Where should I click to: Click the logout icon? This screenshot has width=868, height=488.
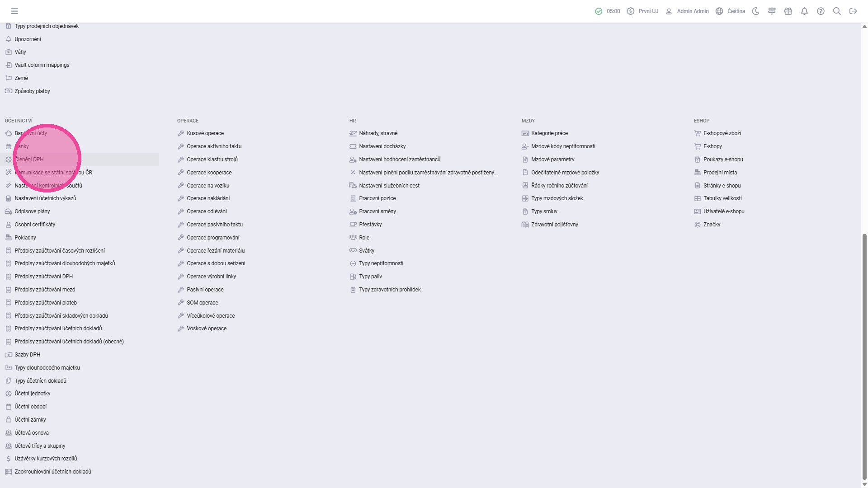[853, 11]
